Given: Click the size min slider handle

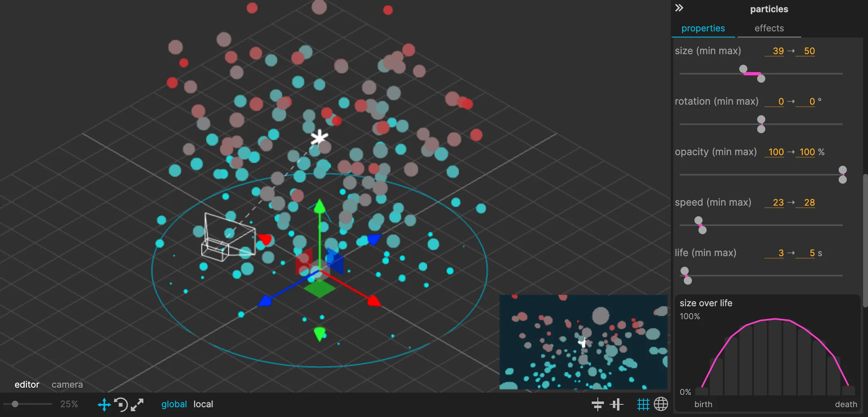Looking at the screenshot, I should coord(743,69).
